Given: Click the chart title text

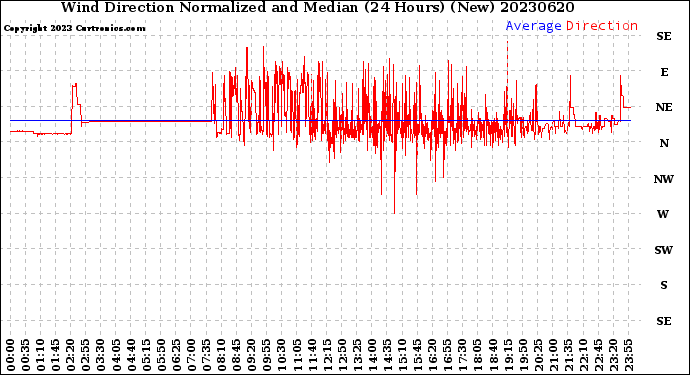Looking at the screenshot, I should click(x=317, y=7).
